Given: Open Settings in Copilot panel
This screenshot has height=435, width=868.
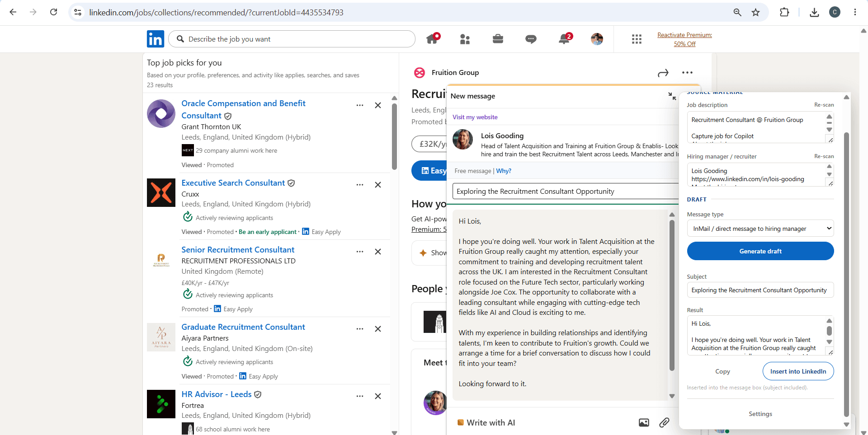Looking at the screenshot, I should pyautogui.click(x=760, y=414).
